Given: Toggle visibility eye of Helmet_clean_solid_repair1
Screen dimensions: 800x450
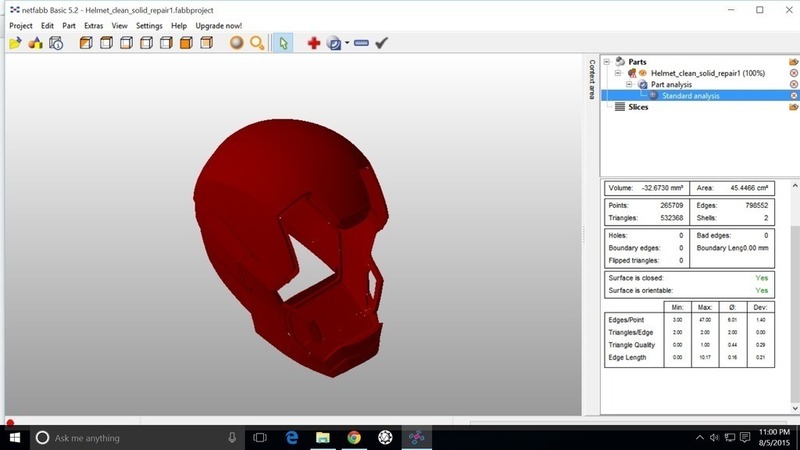Looking at the screenshot, I should click(x=642, y=73).
